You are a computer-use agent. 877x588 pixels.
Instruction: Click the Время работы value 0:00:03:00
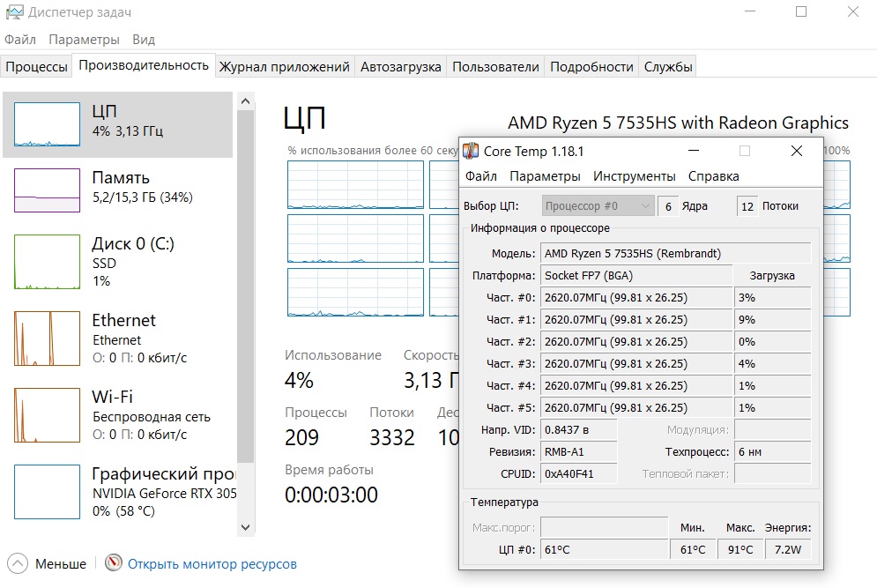point(331,495)
